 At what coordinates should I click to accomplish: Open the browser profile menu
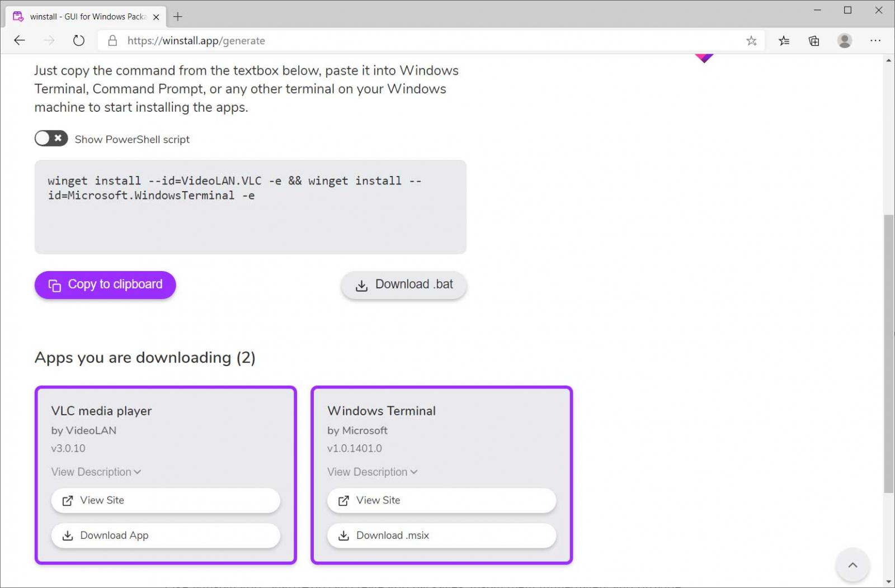845,40
